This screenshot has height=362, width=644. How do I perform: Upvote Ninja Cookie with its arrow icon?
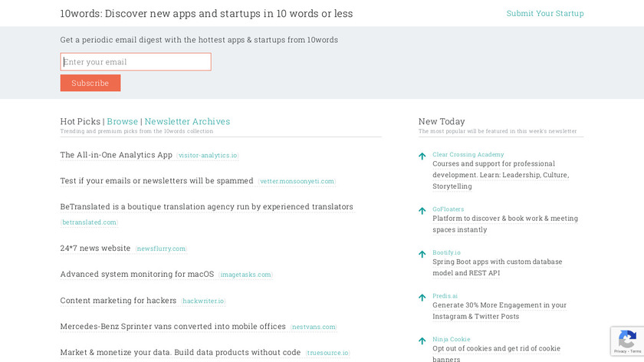pos(422,341)
